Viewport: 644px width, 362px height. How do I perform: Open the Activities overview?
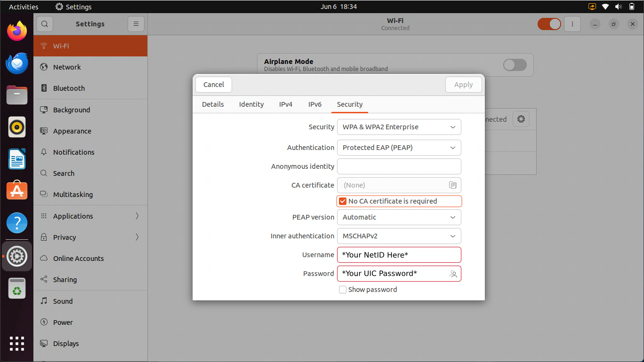24,7
